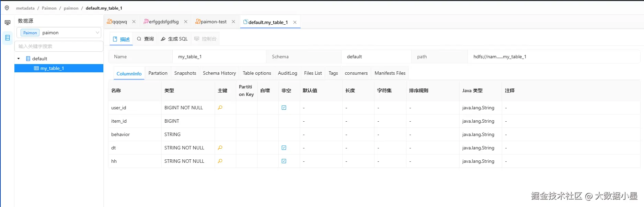The image size is (644, 207).
Task: Click the user_id column name cell
Action: pyautogui.click(x=135, y=108)
